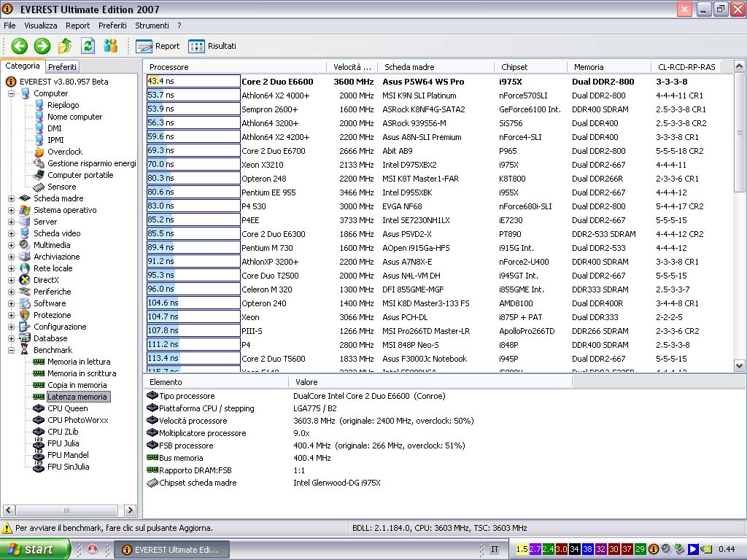Expand the DirectX tree node
The image size is (747, 560).
tap(11, 280)
